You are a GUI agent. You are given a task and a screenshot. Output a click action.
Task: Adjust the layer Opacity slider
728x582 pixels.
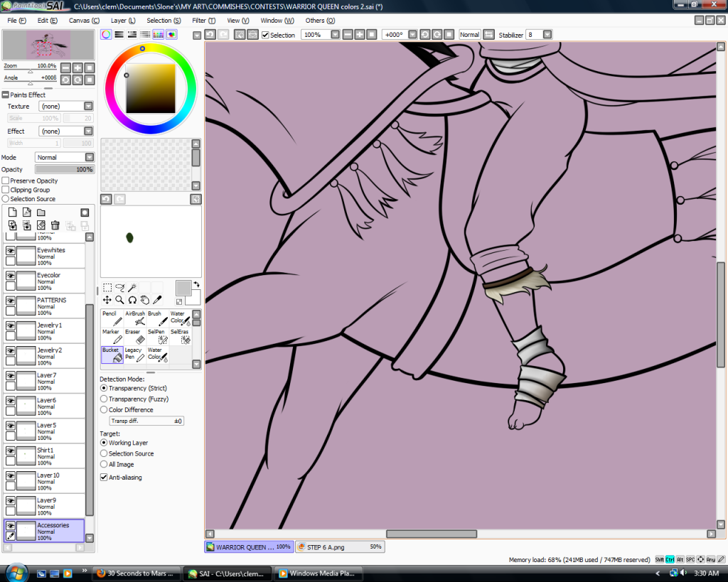[x=65, y=169]
